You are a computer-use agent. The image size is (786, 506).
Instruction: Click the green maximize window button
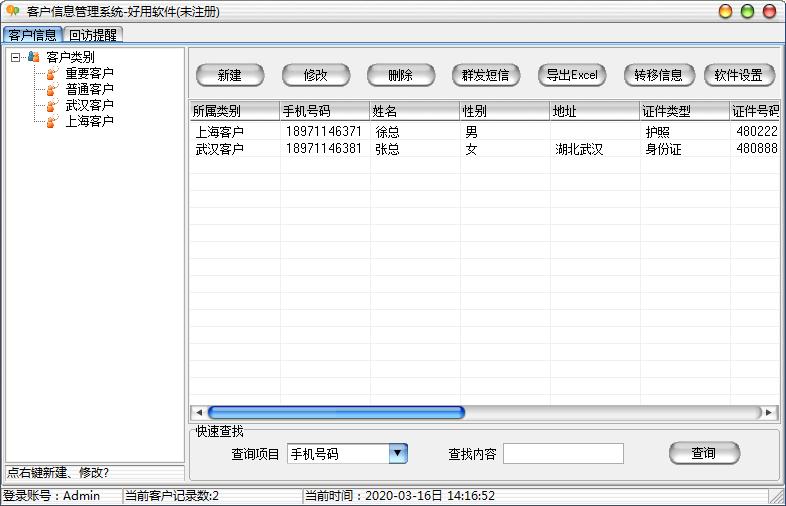coord(747,11)
